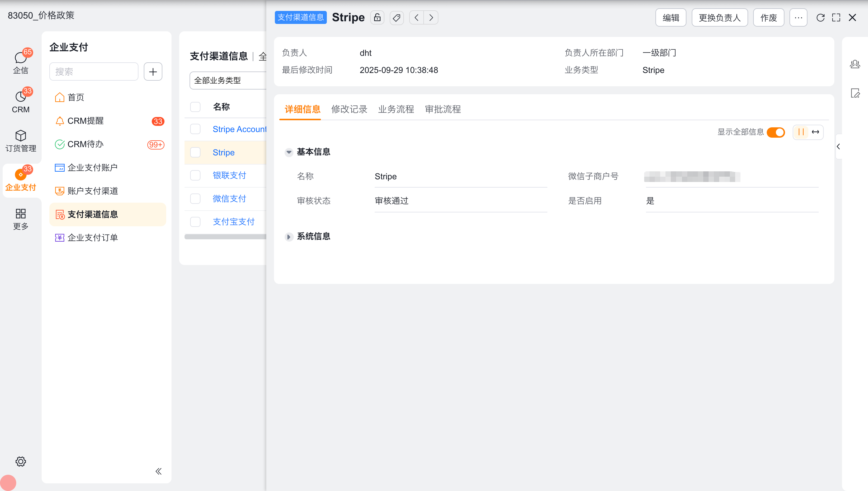Screen dimensions: 868x491
Task: Switch to the 修改记录 tab
Action: (x=349, y=109)
